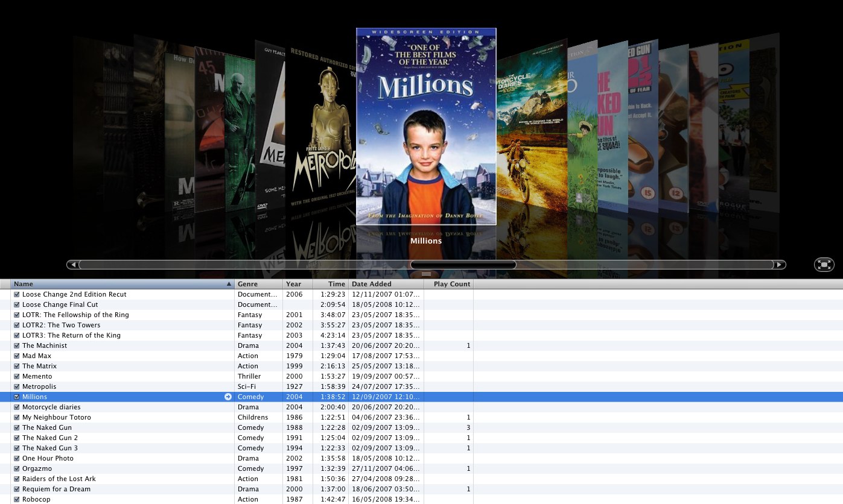This screenshot has height=504, width=843.
Task: Select the pink Naked Gun cover artwork
Action: coord(612,127)
